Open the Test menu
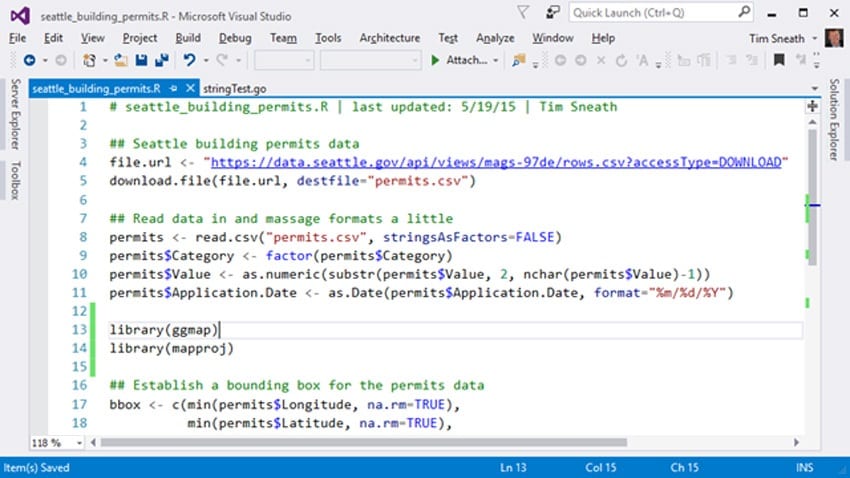This screenshot has width=850, height=478. point(448,38)
